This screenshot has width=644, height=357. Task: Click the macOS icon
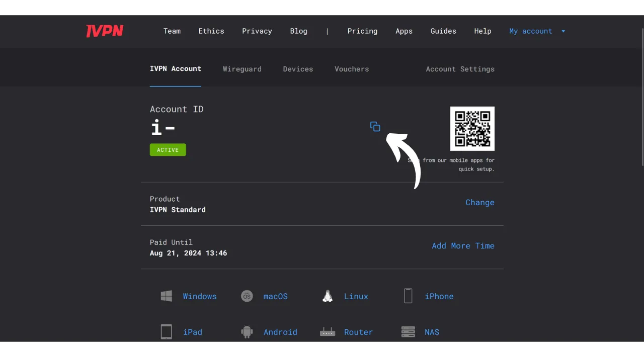(247, 296)
